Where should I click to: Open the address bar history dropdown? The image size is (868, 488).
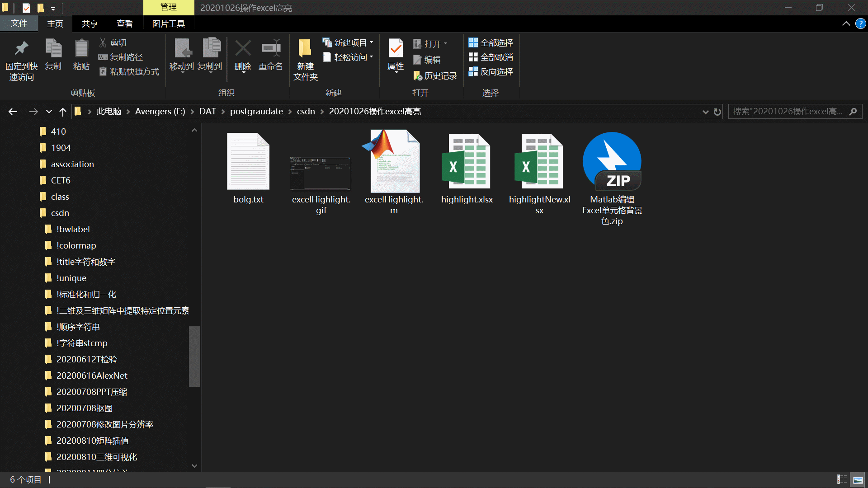(705, 112)
